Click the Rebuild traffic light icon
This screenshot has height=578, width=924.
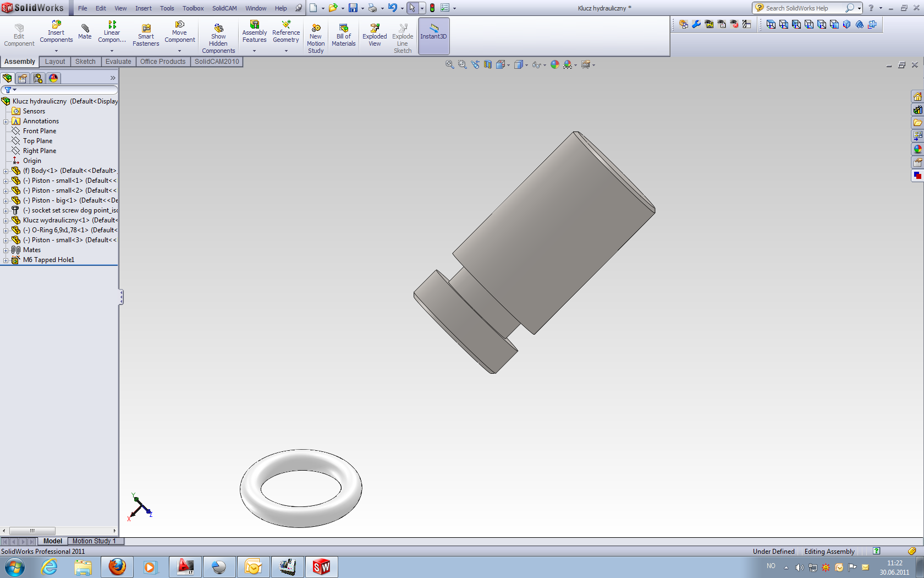point(432,8)
